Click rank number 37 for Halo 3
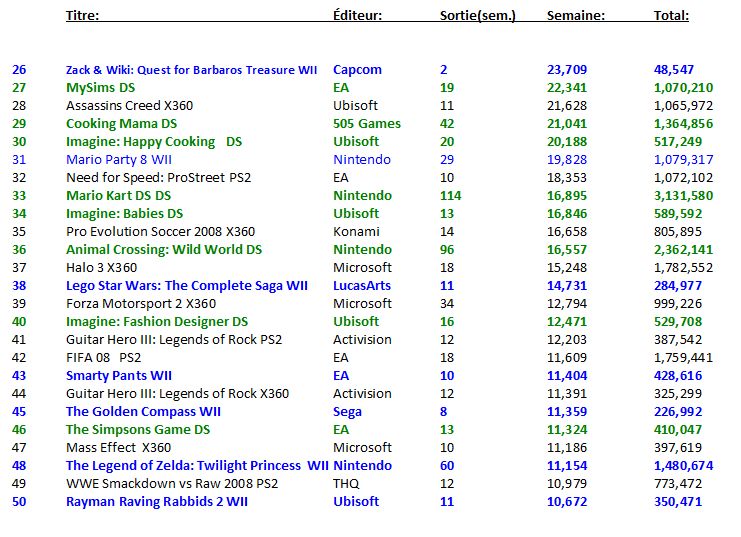 tap(19, 268)
